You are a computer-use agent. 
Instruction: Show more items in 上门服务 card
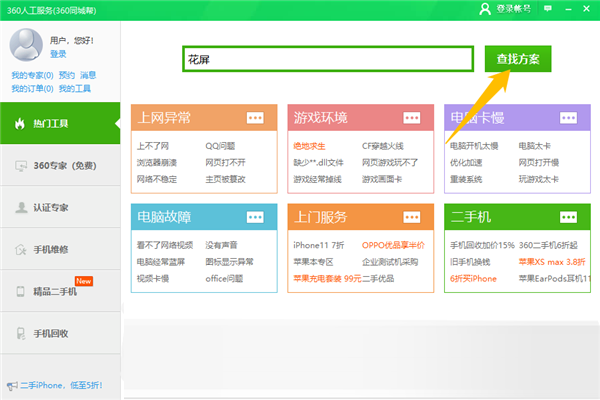tap(412, 216)
